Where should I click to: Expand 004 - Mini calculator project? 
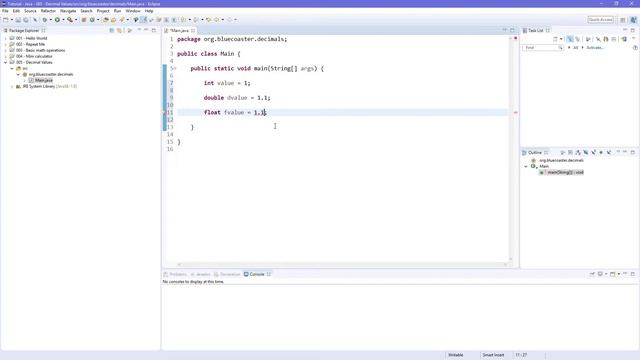click(6, 56)
